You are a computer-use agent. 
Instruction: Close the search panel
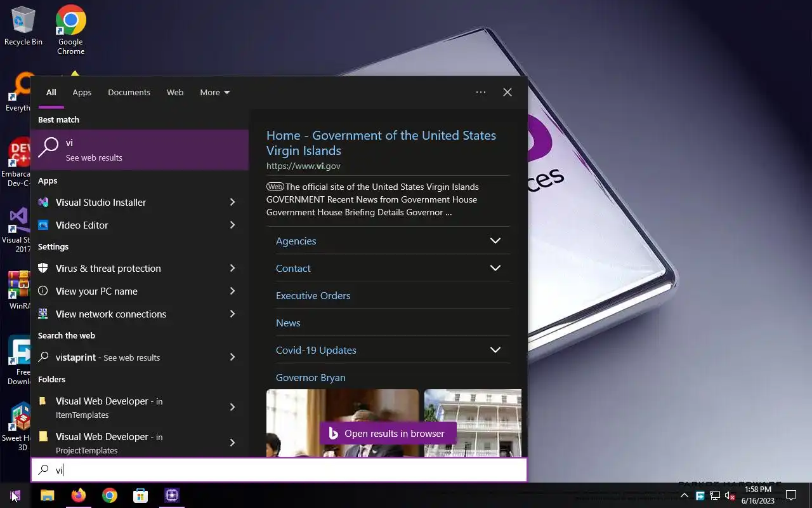[507, 92]
